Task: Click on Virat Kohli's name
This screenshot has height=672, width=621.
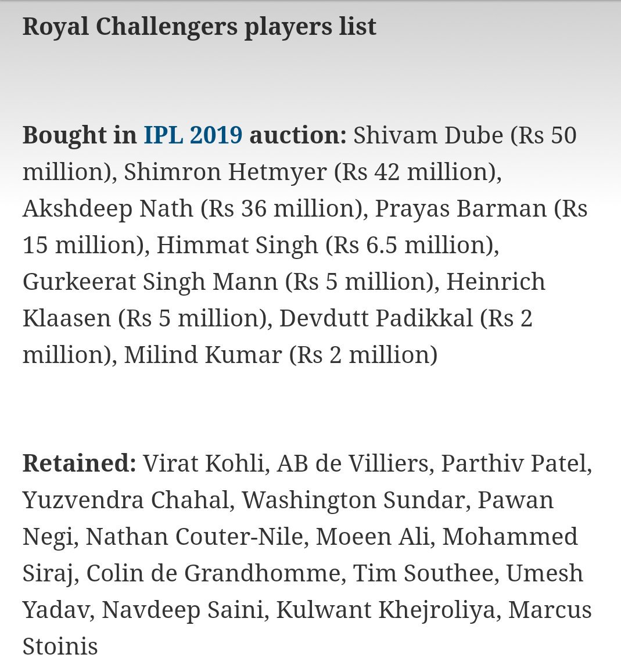Action: coord(203,463)
